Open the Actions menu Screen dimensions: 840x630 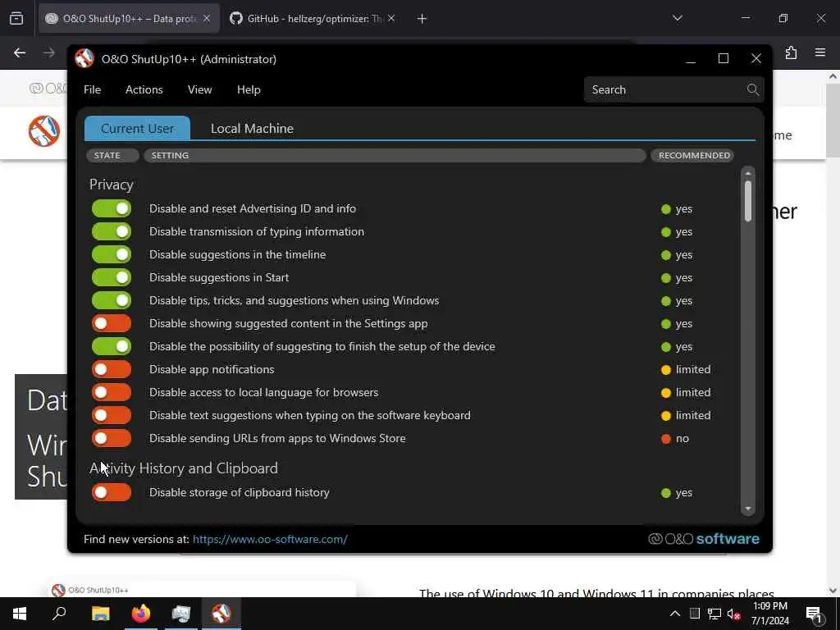pos(144,89)
